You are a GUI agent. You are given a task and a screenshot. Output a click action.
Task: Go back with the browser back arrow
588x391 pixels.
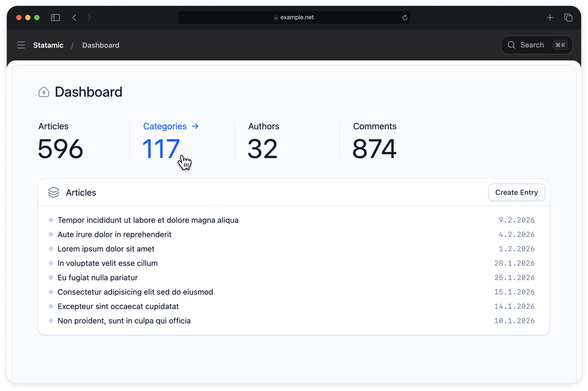coord(74,17)
